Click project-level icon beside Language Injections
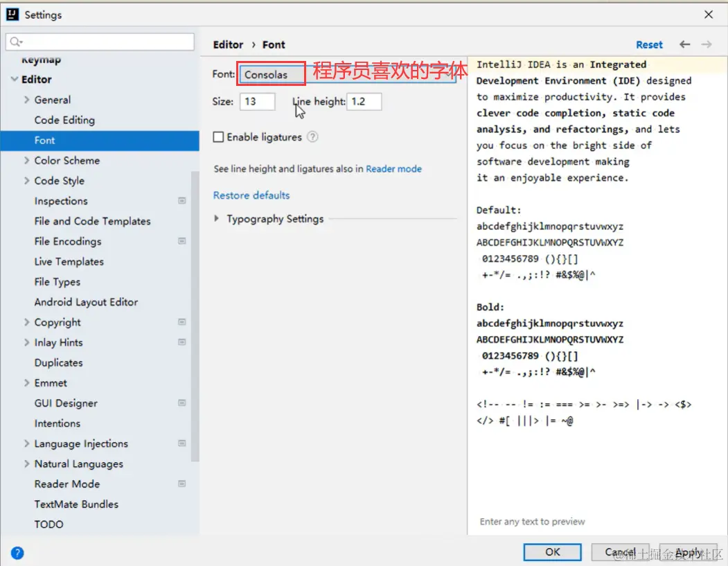The width and height of the screenshot is (728, 566). coord(182,443)
